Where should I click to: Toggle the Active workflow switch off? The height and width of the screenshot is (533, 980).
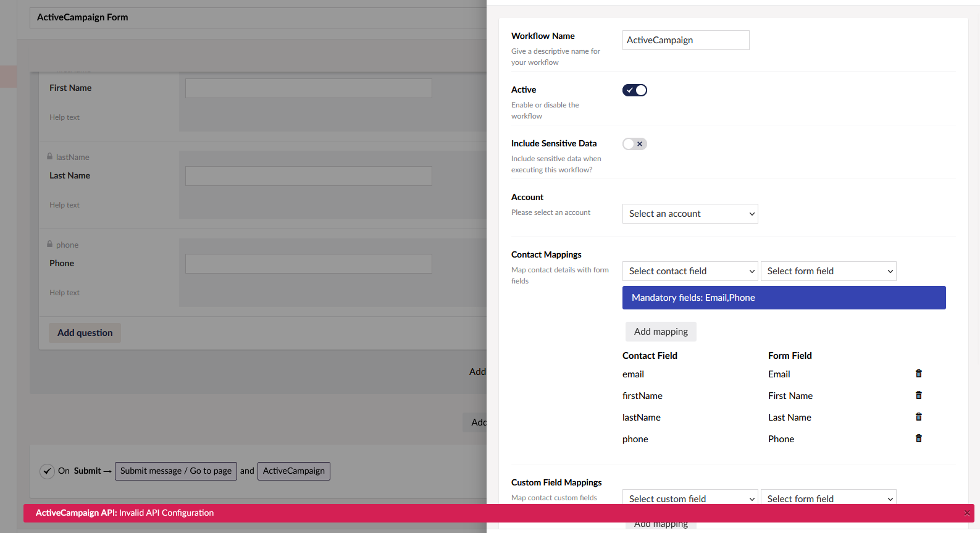(x=635, y=90)
